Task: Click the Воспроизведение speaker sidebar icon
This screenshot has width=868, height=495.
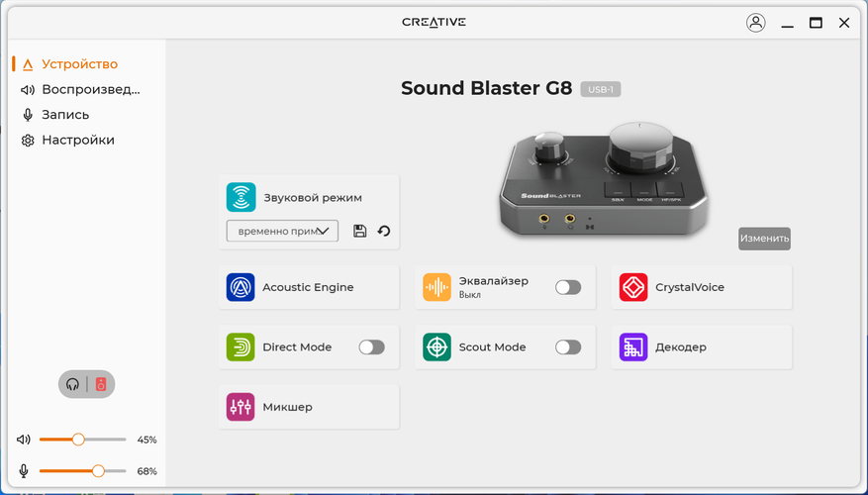Action: pos(28,90)
